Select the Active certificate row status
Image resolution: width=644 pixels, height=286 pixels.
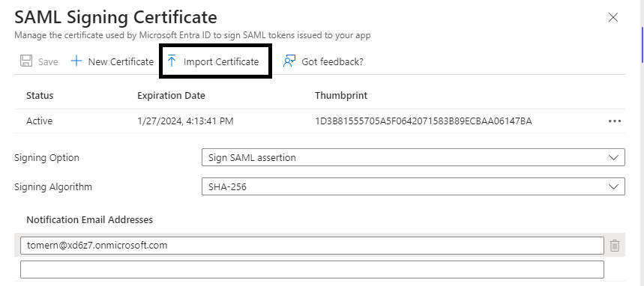40,121
